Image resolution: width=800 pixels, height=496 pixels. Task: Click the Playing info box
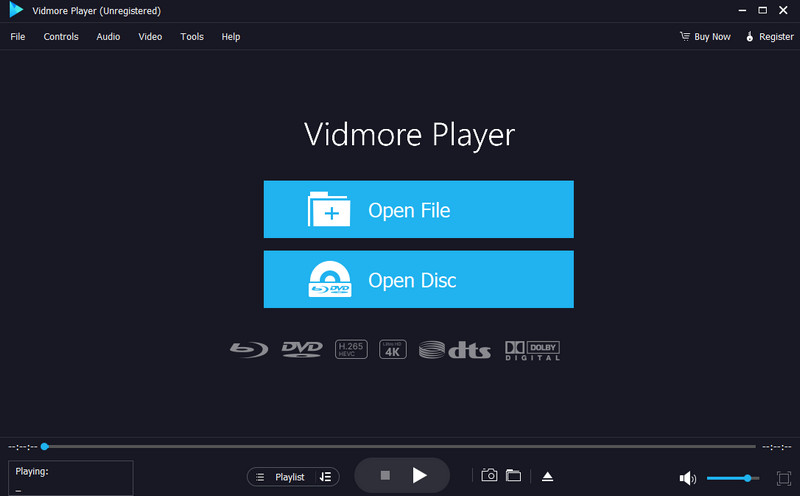[x=70, y=478]
